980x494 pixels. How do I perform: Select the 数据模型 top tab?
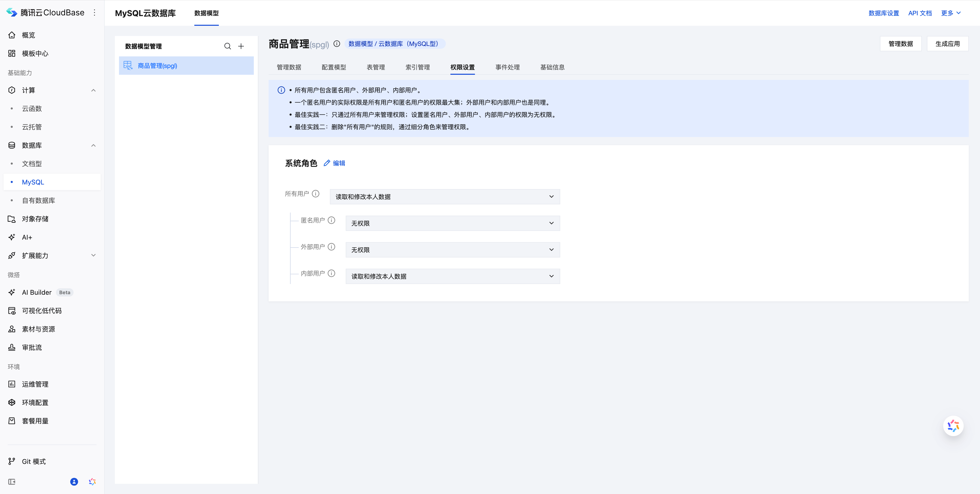click(x=206, y=13)
